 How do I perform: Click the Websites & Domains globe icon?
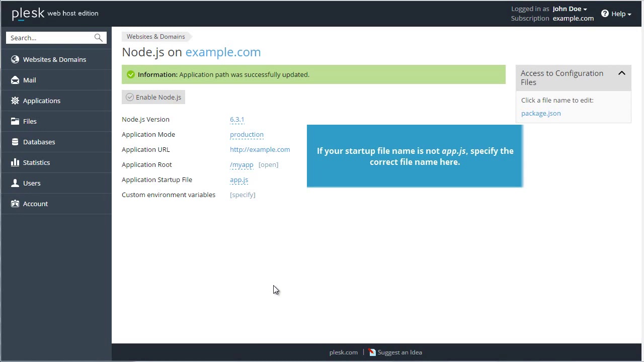click(x=15, y=59)
